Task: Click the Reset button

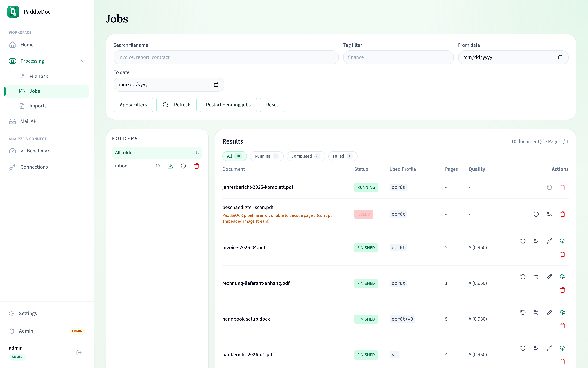Action: (x=272, y=105)
